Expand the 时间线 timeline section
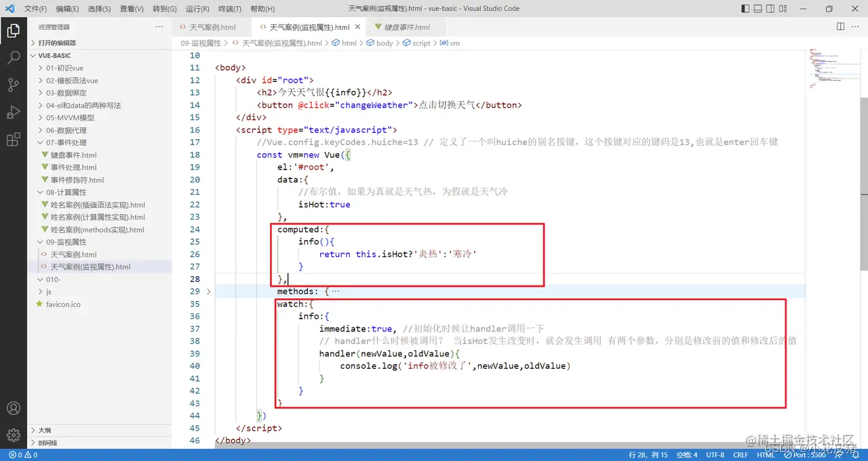Screen dimensions: 868x461 coord(100,443)
